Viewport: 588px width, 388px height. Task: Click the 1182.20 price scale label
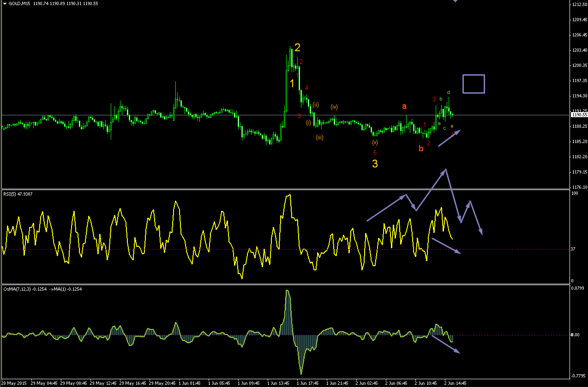click(x=579, y=157)
